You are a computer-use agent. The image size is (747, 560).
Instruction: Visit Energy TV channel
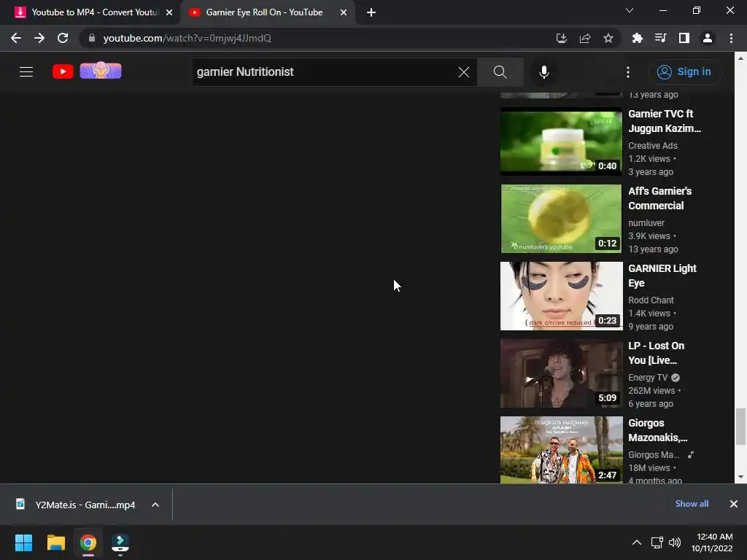648,377
